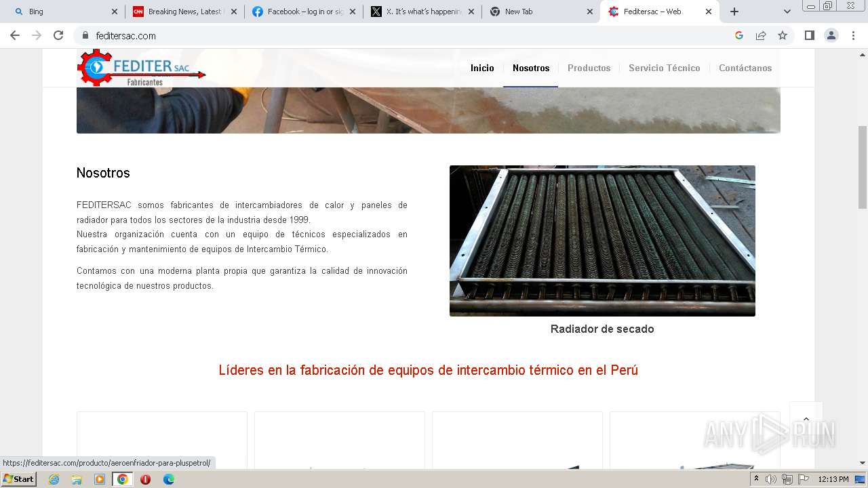Close the X tab
The image size is (868, 488).
pos(471,12)
